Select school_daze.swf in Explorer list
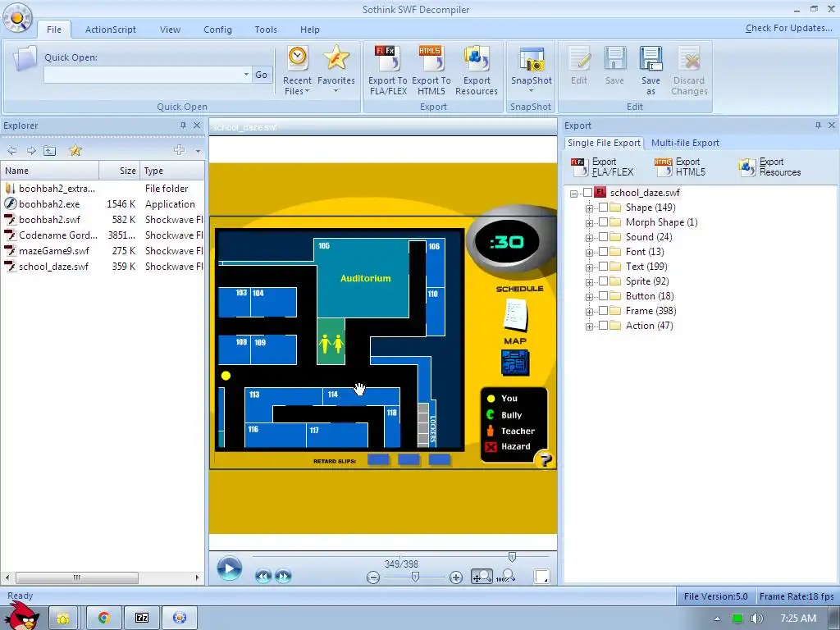840x630 pixels. tap(103, 267)
